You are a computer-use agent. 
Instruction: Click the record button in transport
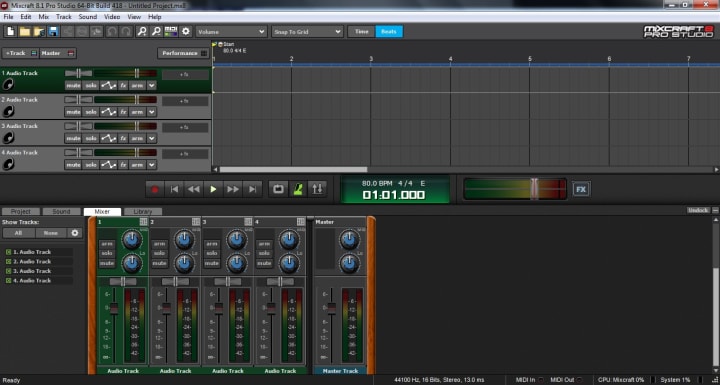pyautogui.click(x=155, y=189)
